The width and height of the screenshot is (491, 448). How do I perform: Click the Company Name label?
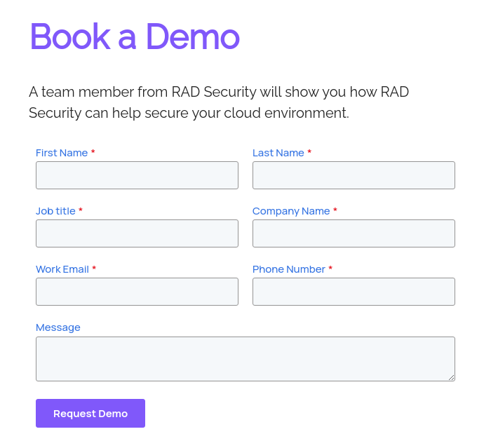click(291, 211)
